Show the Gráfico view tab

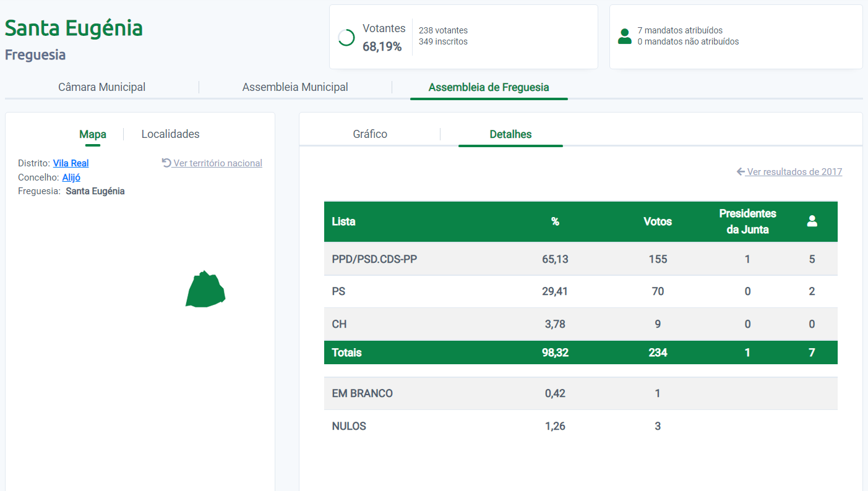click(370, 134)
